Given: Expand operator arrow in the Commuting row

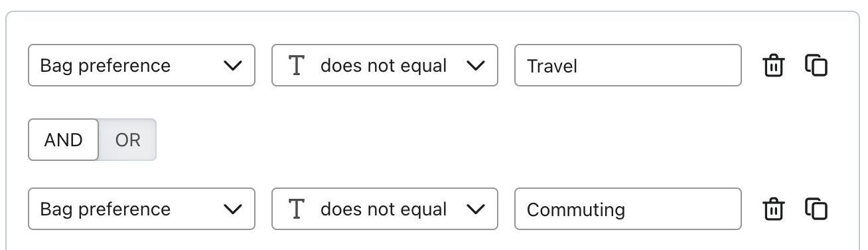Looking at the screenshot, I should [475, 209].
